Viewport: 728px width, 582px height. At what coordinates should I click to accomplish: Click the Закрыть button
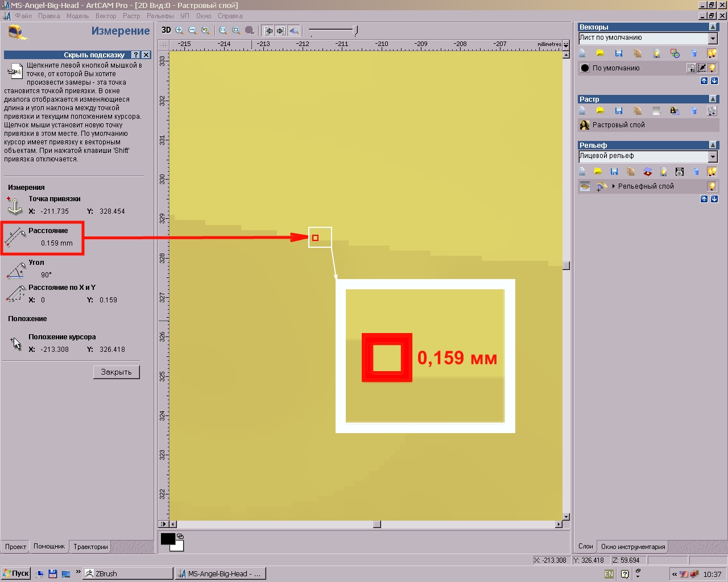[116, 372]
